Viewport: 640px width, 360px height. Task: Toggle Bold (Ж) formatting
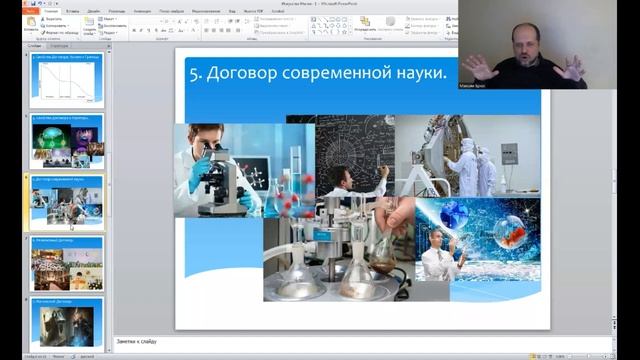[x=134, y=30]
